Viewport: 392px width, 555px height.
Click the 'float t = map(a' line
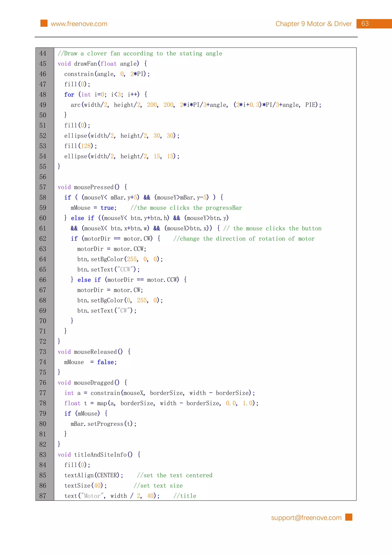click(x=161, y=403)
